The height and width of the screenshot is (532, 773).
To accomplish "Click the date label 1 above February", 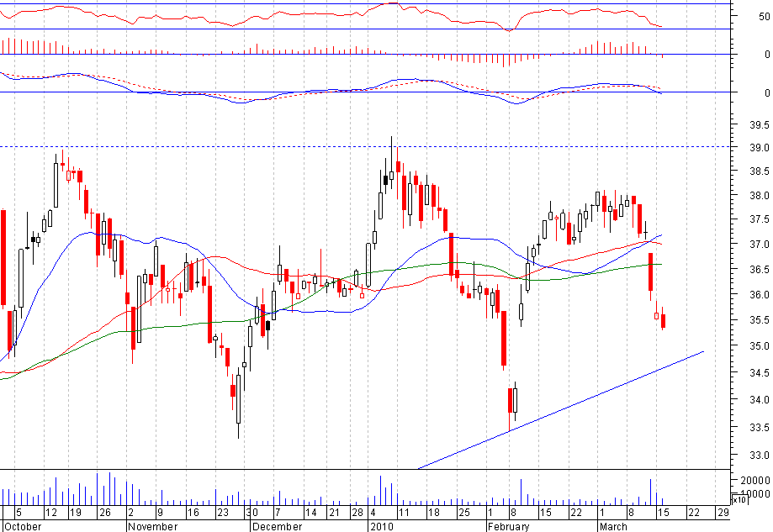I will [490, 513].
